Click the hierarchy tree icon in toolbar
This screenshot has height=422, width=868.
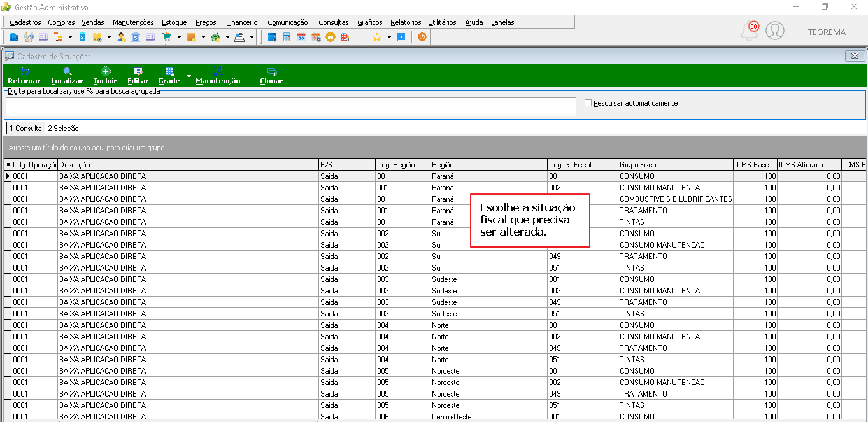pos(57,37)
